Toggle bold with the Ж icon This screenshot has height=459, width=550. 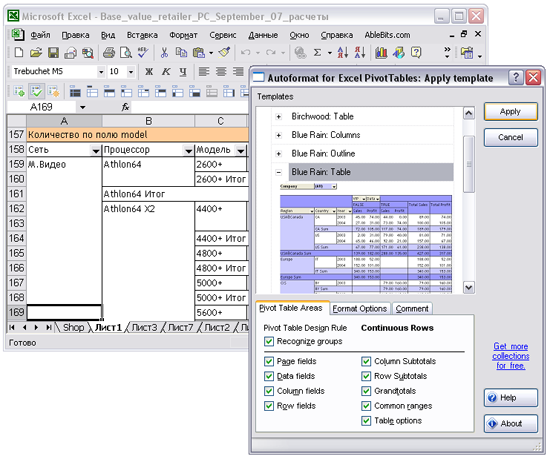click(149, 72)
